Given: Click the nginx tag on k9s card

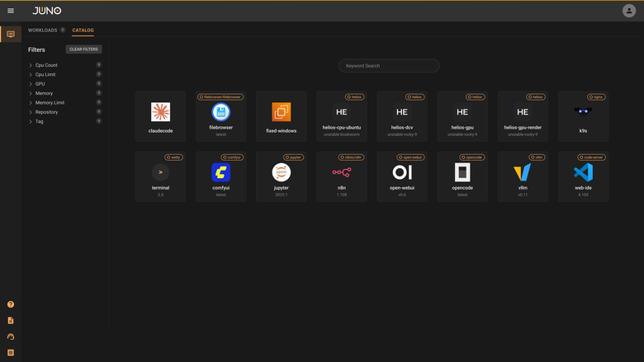Looking at the screenshot, I should (596, 97).
